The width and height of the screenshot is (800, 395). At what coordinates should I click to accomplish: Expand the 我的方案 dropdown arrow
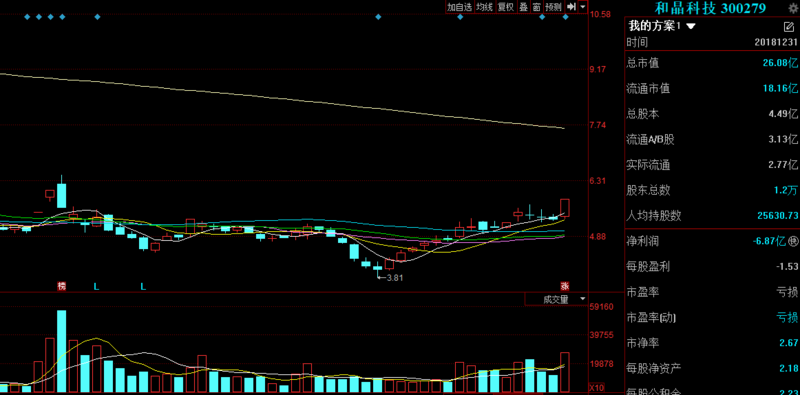691,26
